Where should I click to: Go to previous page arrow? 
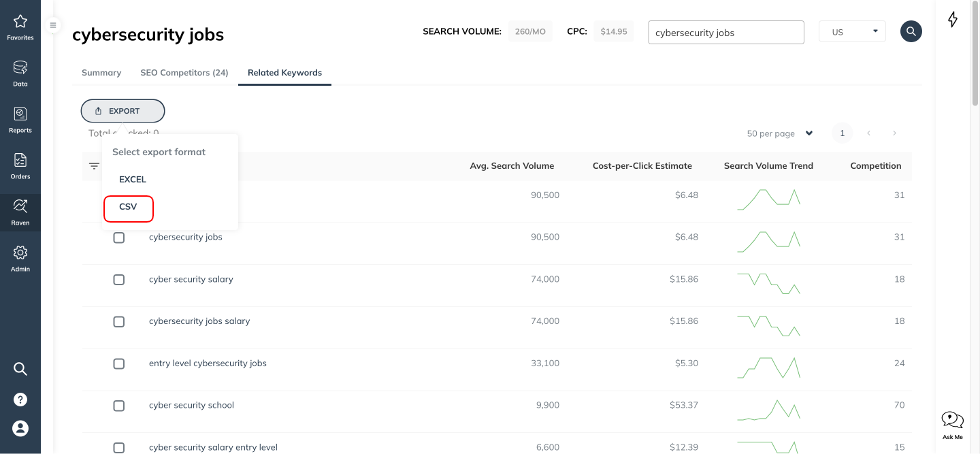(x=868, y=133)
